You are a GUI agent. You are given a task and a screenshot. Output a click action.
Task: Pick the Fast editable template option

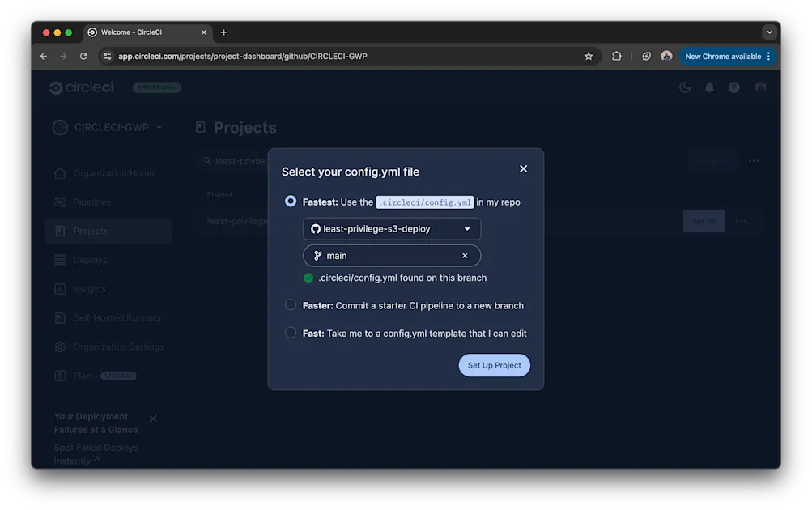[290, 332]
